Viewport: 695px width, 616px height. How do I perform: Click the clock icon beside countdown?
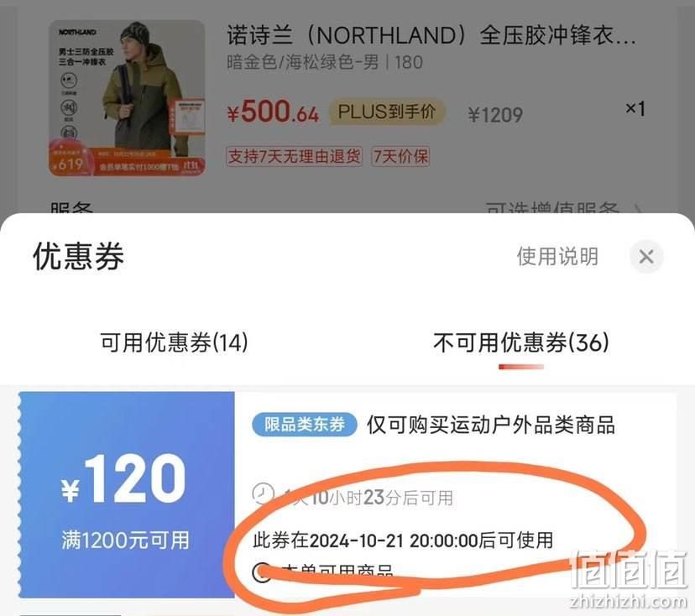(x=263, y=493)
